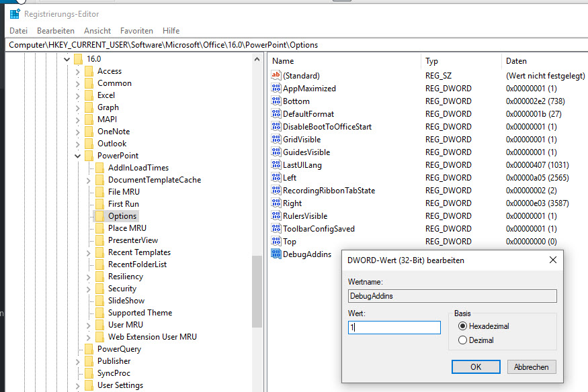This screenshot has width=588, height=392.
Task: Open the Favoriten menu
Action: coord(136,31)
